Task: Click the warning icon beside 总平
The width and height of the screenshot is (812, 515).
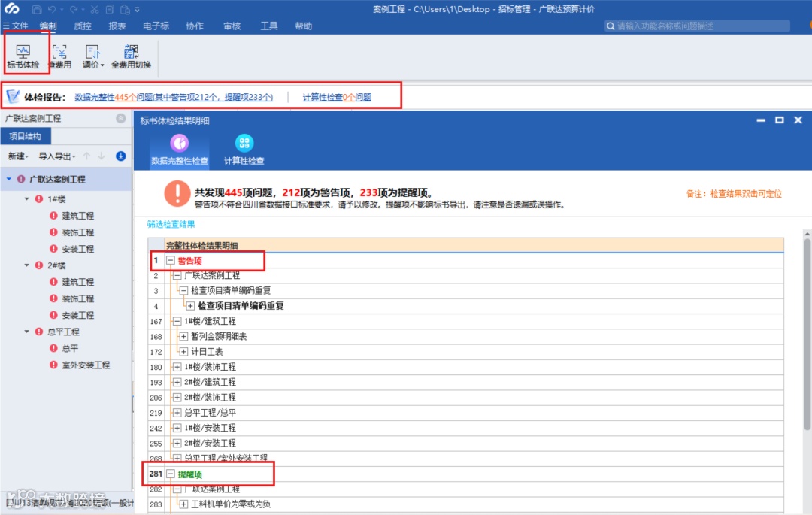Action: [53, 348]
